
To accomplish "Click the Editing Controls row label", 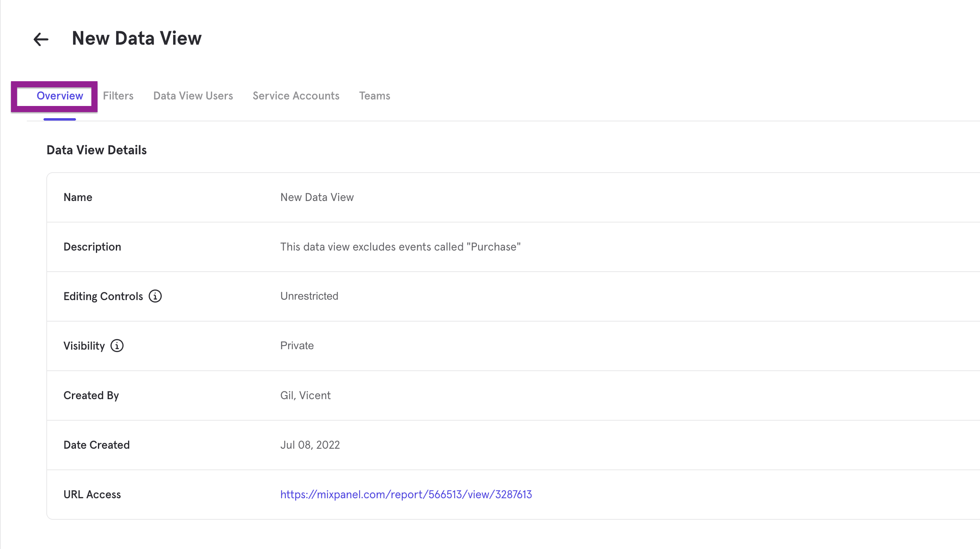I will pyautogui.click(x=103, y=296).
